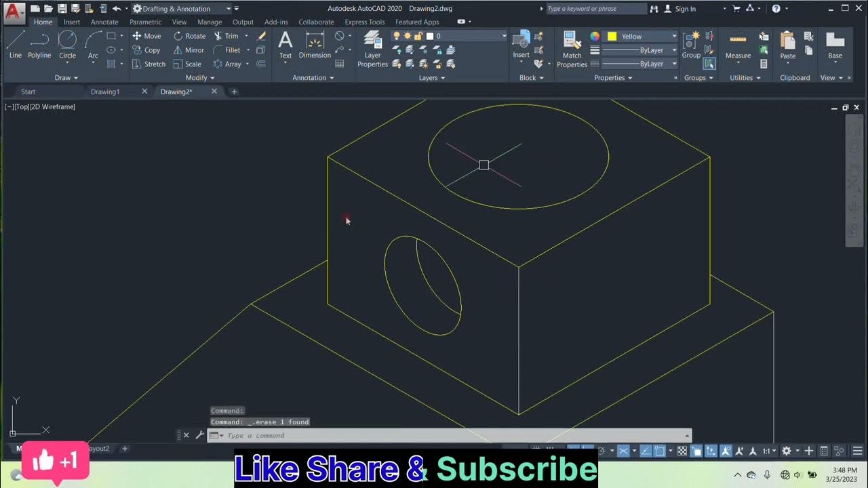This screenshot has height=488, width=868.
Task: Activate the Trim command
Action: 226,36
